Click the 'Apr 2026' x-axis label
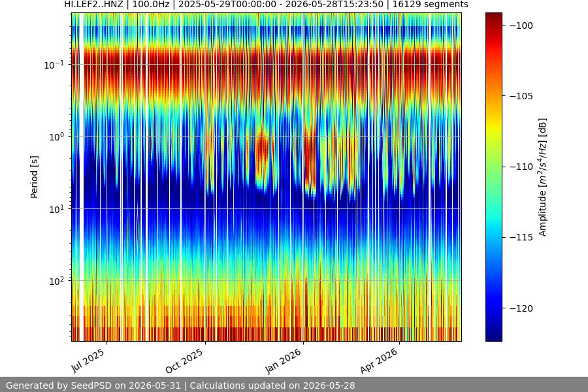Screen dimensions: 588x392 (x=379, y=361)
